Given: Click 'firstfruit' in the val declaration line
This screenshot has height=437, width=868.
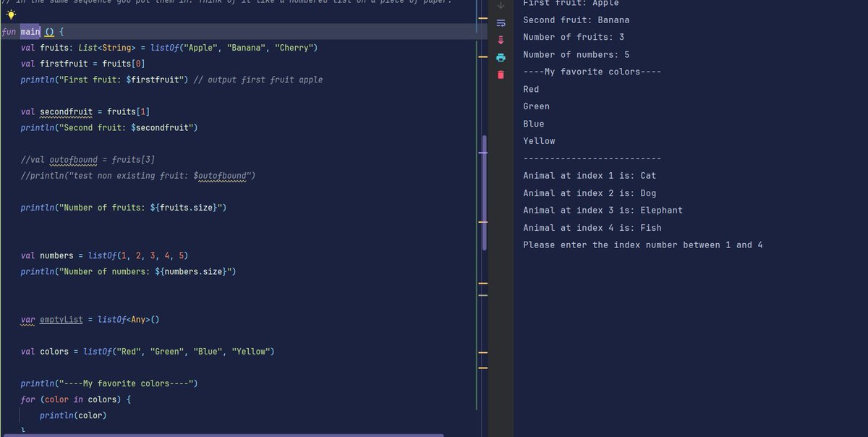Looking at the screenshot, I should 64,64.
